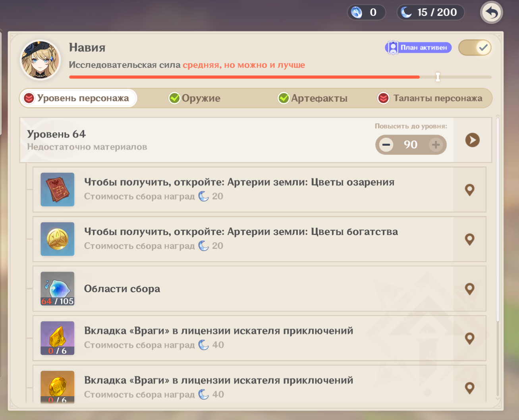This screenshot has height=420, width=519.
Task: Switch to the 'Оружие' tab
Action: [195, 98]
